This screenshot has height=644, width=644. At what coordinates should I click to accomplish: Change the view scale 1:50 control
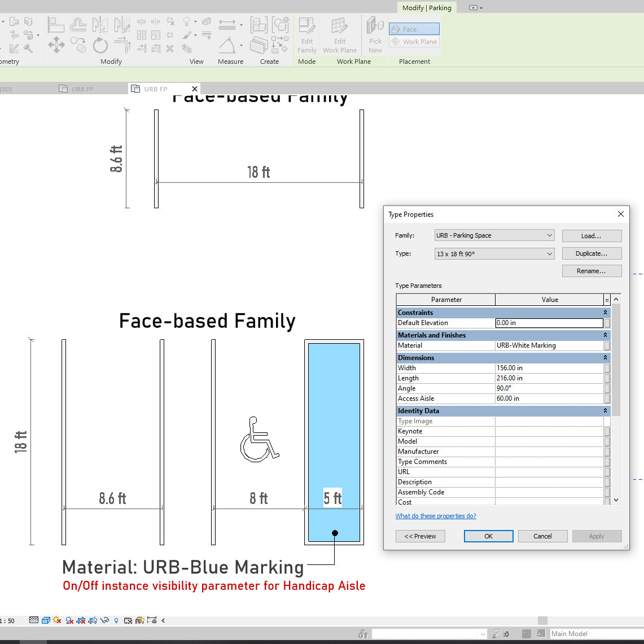pyautogui.click(x=8, y=620)
